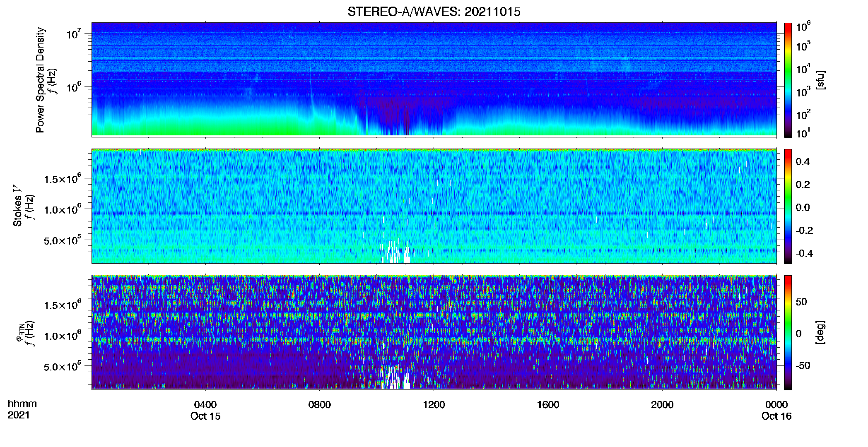Click the 0400 time axis label

click(x=205, y=405)
